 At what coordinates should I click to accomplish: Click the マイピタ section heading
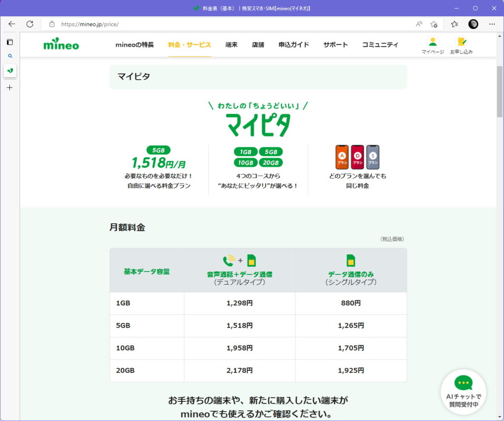(134, 76)
